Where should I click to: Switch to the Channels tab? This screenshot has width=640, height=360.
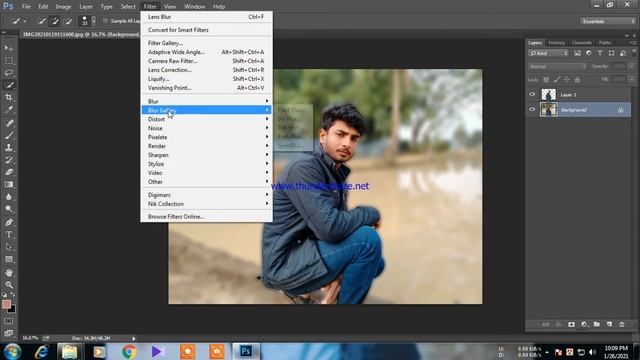click(582, 42)
